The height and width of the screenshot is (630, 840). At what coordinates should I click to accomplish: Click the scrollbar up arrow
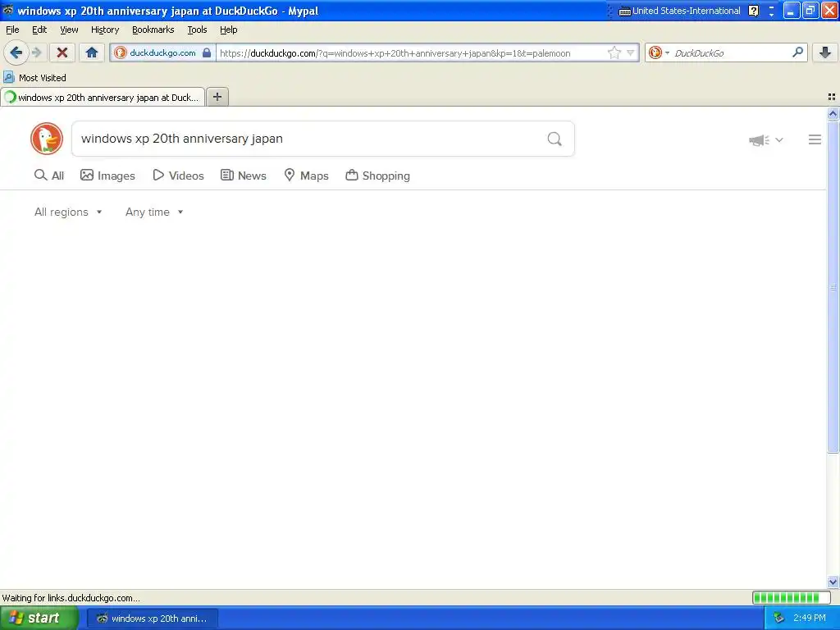(x=833, y=113)
